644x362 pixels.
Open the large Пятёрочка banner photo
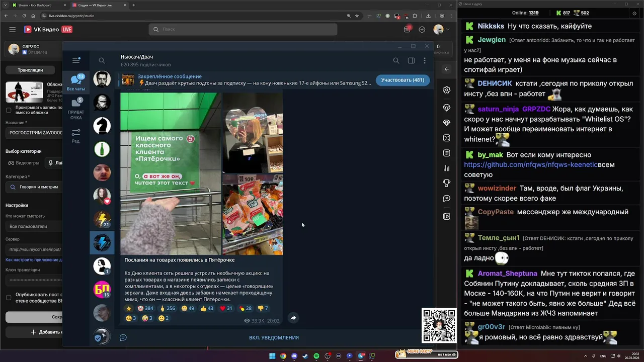(x=171, y=173)
